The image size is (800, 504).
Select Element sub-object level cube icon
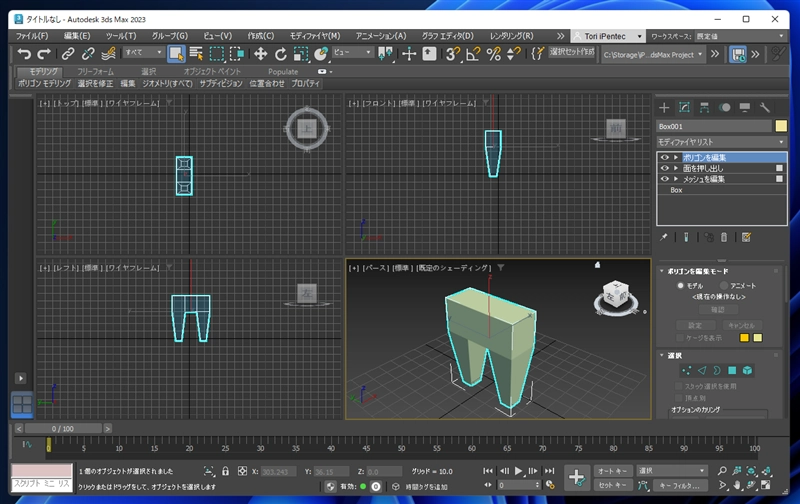click(747, 370)
